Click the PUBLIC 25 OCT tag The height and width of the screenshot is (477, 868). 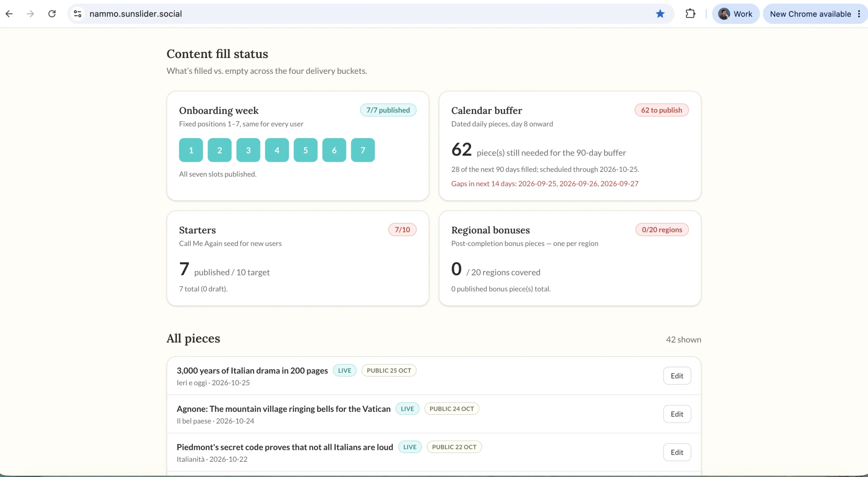[x=389, y=370]
